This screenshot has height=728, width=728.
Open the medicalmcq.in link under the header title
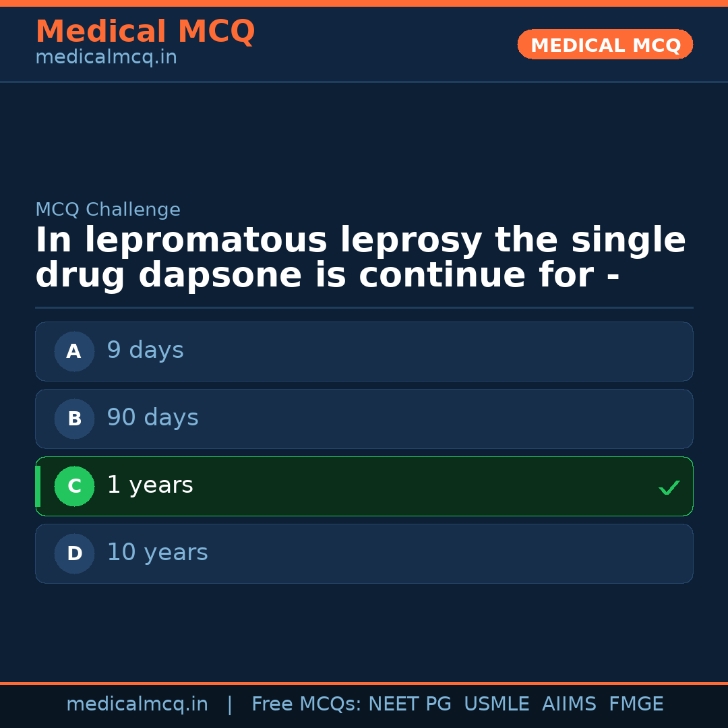pos(106,58)
